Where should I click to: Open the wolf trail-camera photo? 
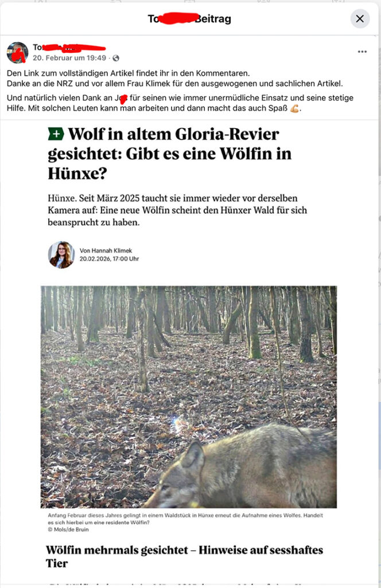click(188, 397)
